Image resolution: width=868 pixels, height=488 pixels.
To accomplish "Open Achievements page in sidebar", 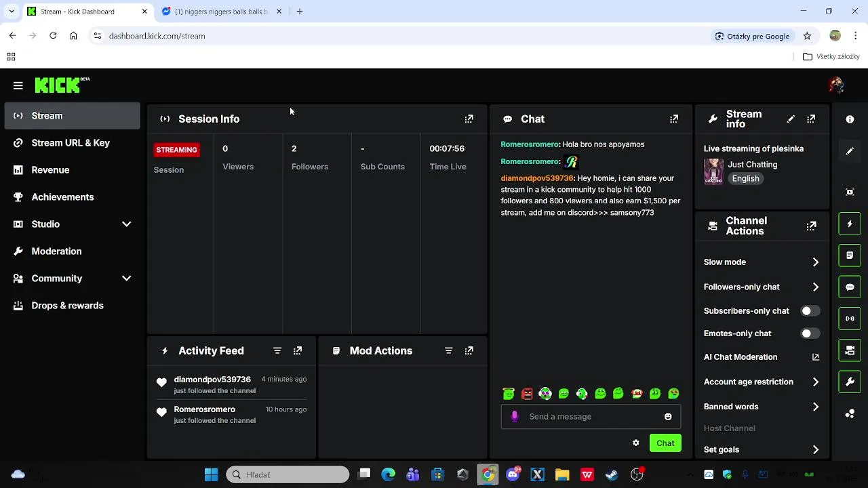I will click(72, 197).
